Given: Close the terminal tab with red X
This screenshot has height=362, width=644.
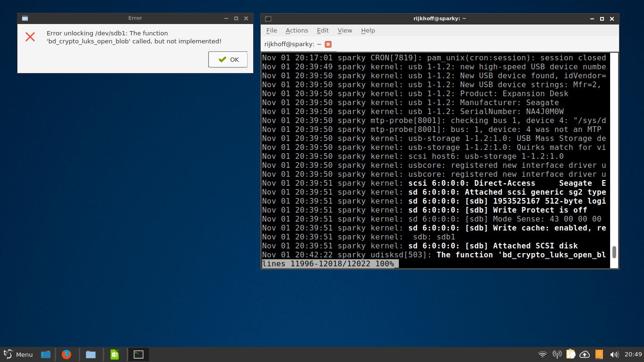Looking at the screenshot, I should tap(328, 44).
